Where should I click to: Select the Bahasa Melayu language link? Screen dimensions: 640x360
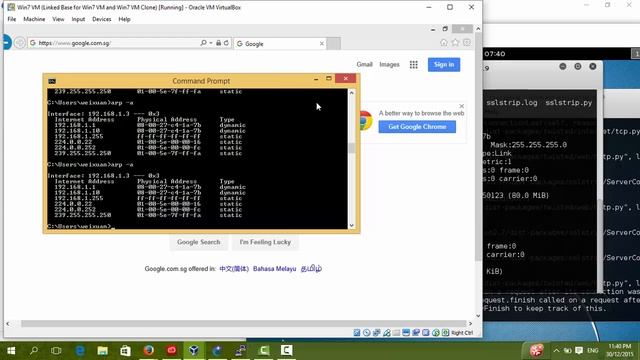point(274,269)
